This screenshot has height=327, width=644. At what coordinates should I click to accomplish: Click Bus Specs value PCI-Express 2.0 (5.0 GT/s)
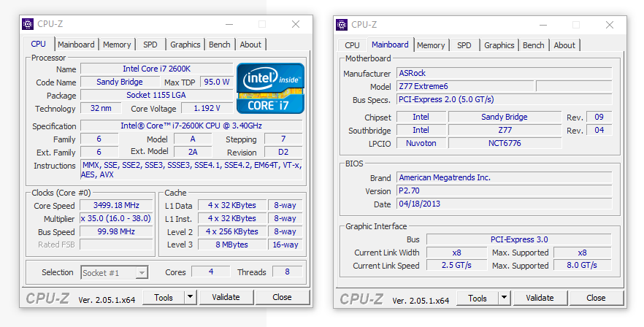pos(505,99)
